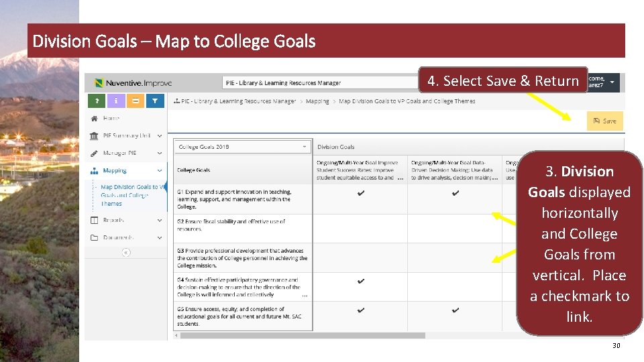Click the Mapping breadcrumb link
This screenshot has width=644, height=362.
click(x=317, y=101)
